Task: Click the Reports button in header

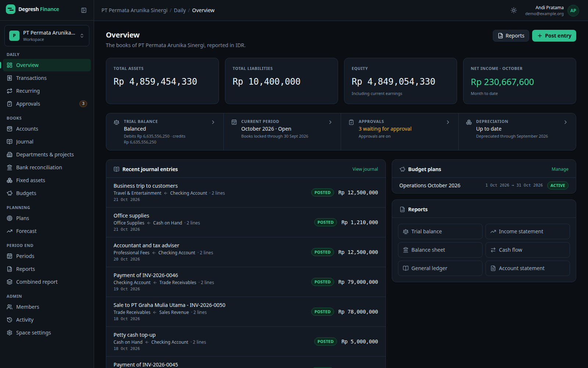Action: (511, 36)
